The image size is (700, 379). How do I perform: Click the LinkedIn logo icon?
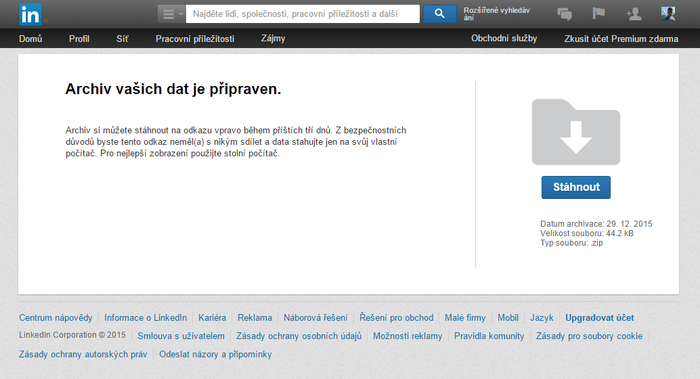tap(30, 14)
